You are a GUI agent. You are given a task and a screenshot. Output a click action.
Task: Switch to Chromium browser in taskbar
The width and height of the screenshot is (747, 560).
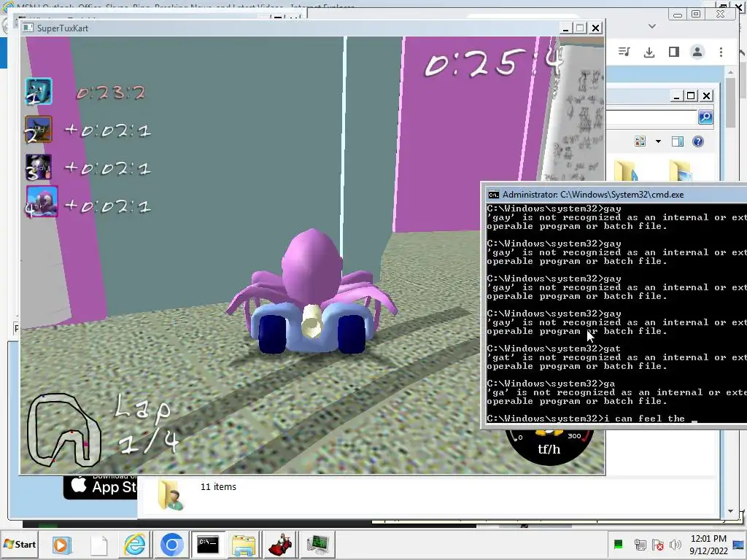click(171, 544)
